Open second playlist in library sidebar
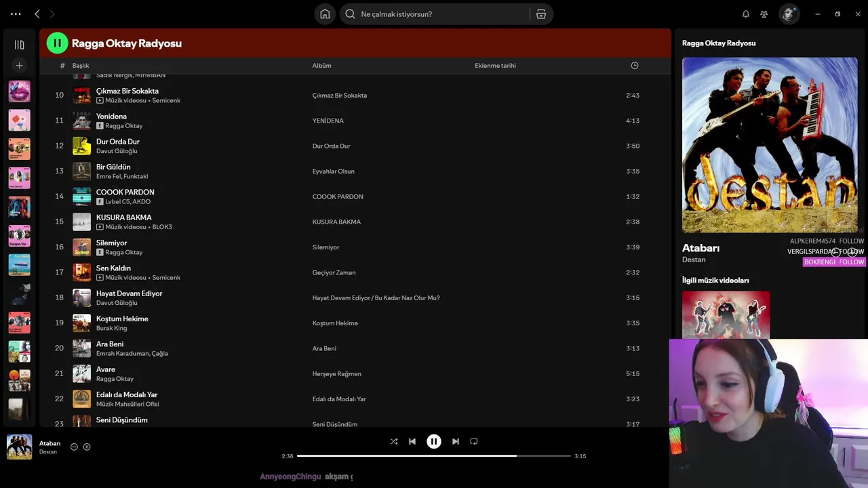The width and height of the screenshot is (868, 488). point(19,120)
